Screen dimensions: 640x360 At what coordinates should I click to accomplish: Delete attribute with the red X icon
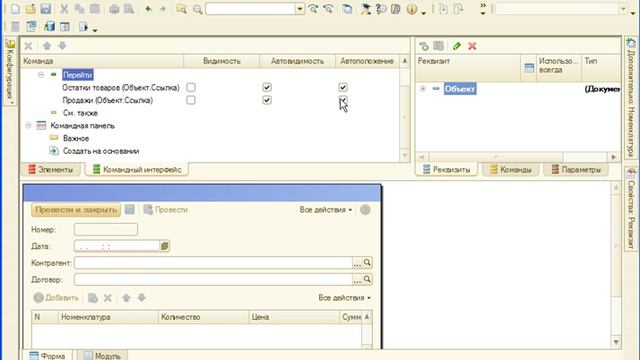click(x=472, y=46)
